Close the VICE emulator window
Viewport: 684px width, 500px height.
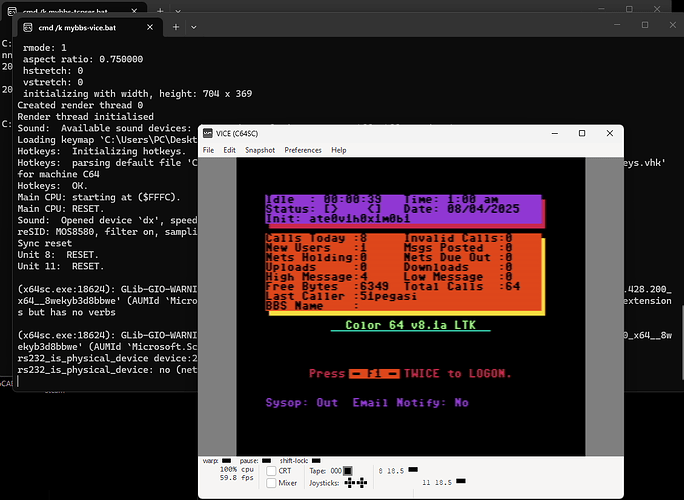coord(610,134)
